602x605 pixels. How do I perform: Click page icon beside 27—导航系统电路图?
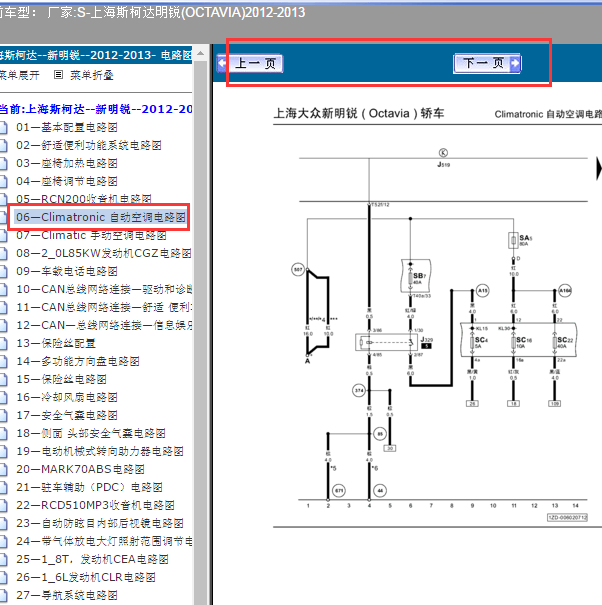[x=3, y=596]
